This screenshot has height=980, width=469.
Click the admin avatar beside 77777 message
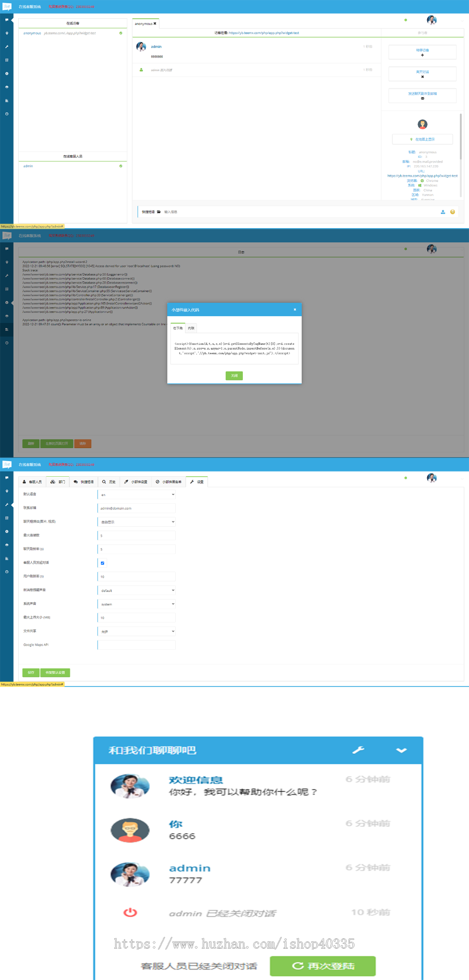tap(130, 874)
